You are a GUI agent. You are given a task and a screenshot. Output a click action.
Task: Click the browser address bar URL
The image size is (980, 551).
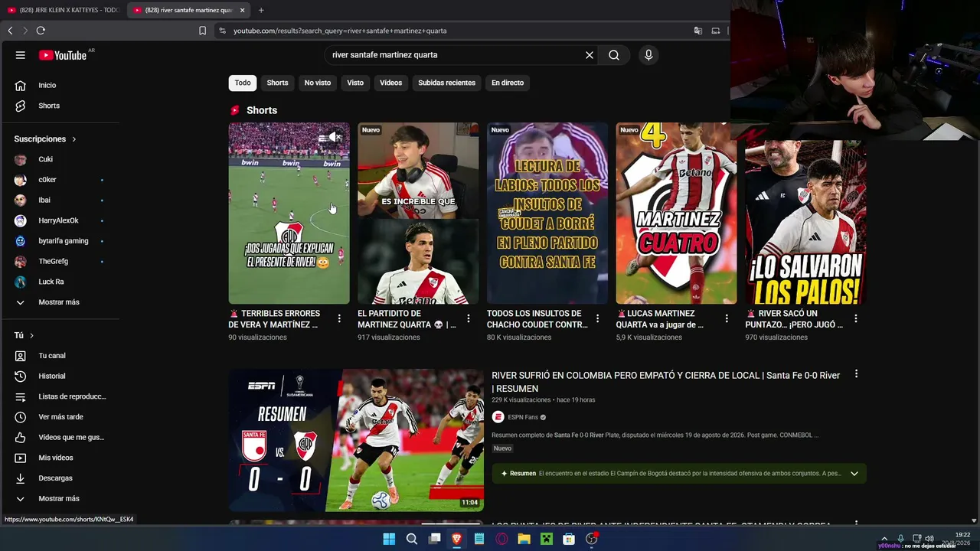coord(340,31)
